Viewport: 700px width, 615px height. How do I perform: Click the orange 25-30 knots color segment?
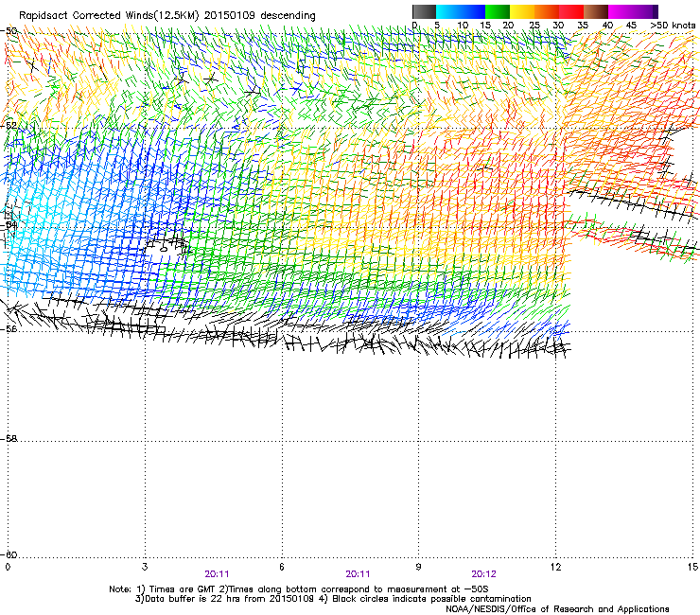tap(547, 11)
